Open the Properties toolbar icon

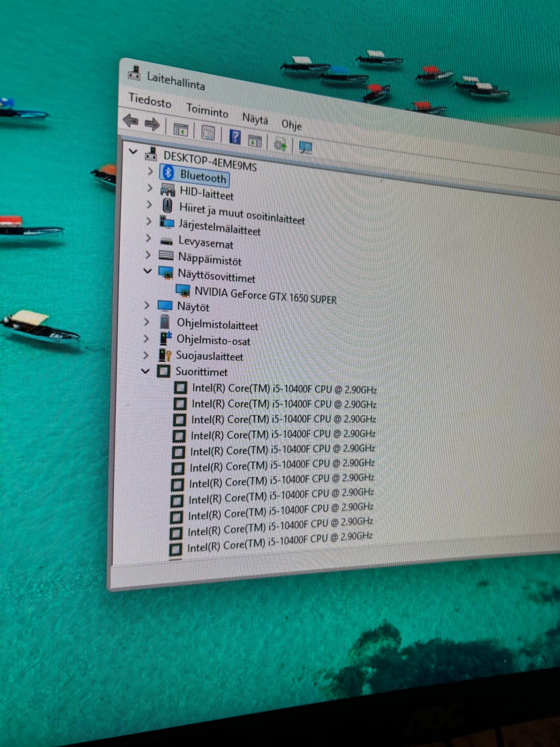(208, 132)
